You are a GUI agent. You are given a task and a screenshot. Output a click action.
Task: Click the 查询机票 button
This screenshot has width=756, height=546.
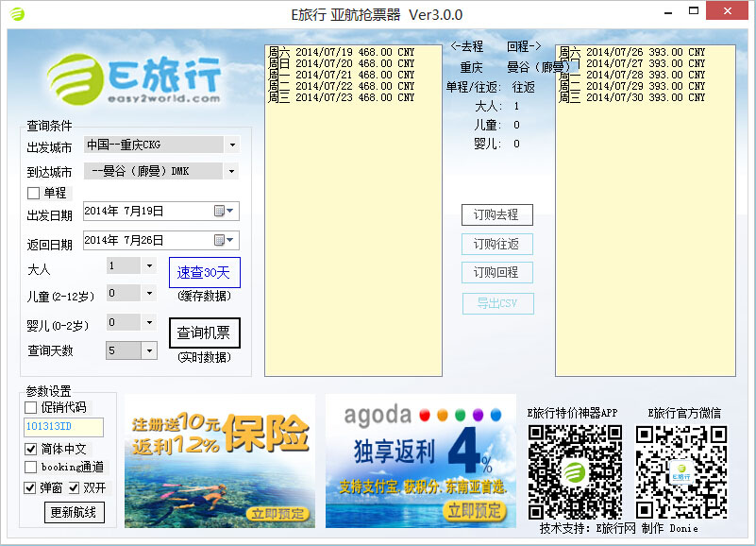(204, 333)
